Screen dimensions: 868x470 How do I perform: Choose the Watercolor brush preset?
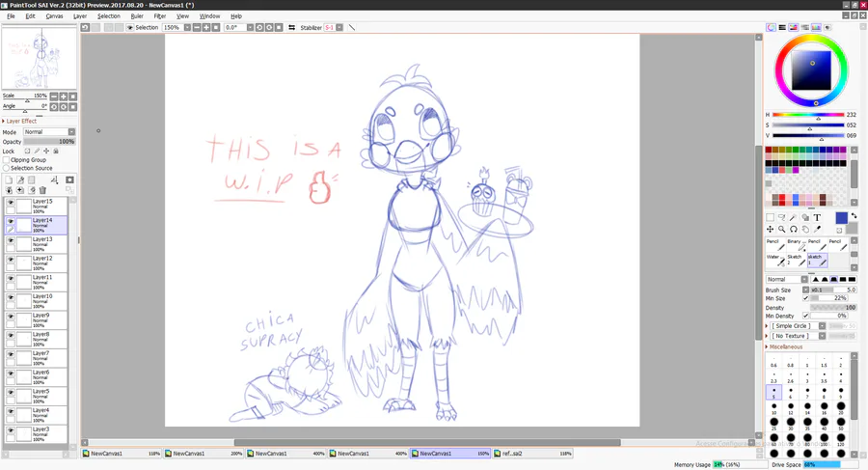tap(775, 260)
